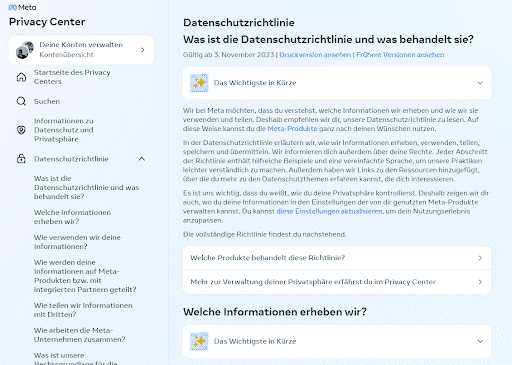Click sparkle icon in first Das Wichtigste in Kürze
Screen dimensions: 512x365
pos(199,83)
